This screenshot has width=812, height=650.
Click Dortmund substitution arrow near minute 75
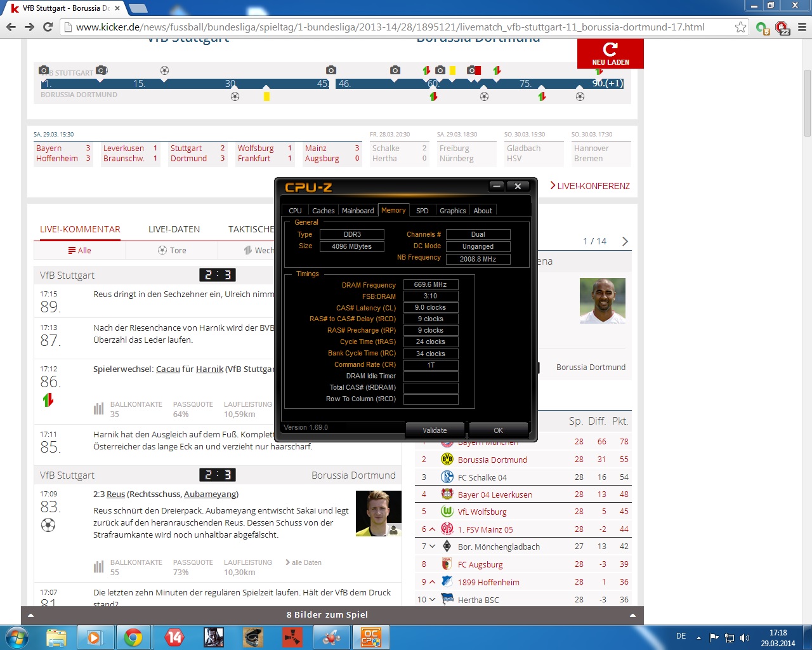pyautogui.click(x=542, y=96)
